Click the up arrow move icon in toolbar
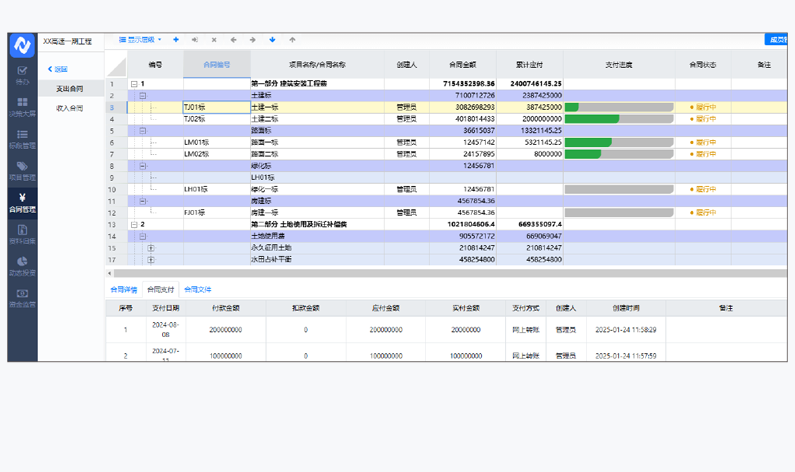The width and height of the screenshot is (795, 472). pos(291,40)
